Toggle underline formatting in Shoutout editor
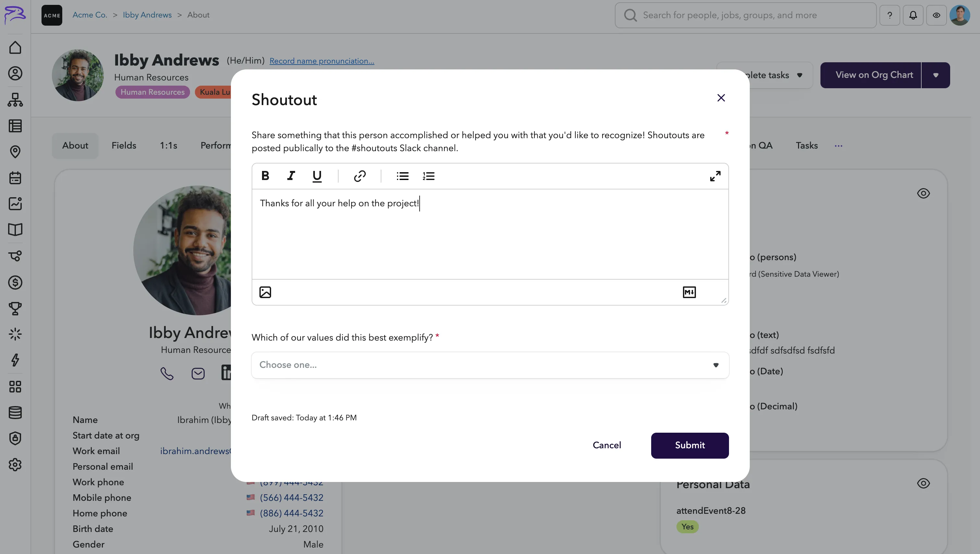The image size is (980, 554). point(317,176)
